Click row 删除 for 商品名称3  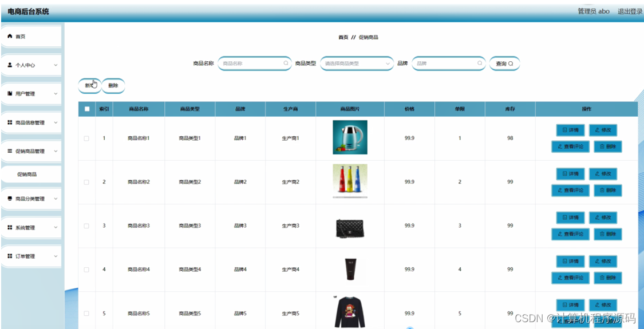[608, 234]
